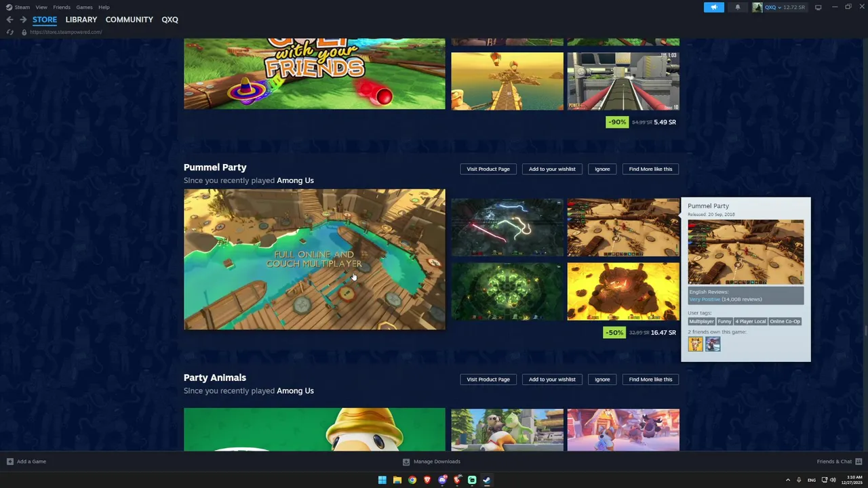Open the volume tray icon

point(833,480)
